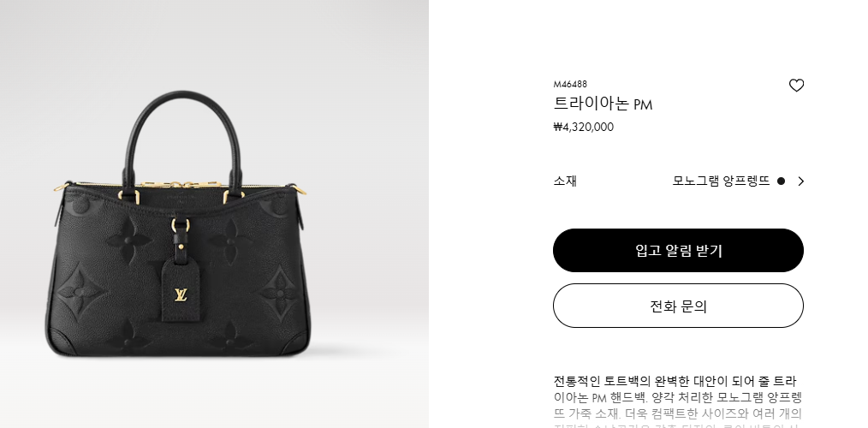868x428 pixels.
Task: Click the gold LV logo on tag
Action: pos(181,294)
